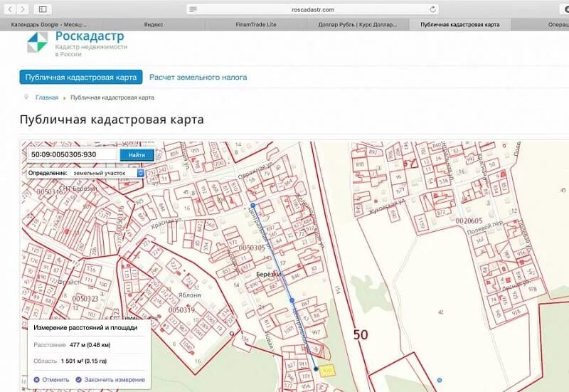Click the 477 м distance value
Image resolution: width=569 pixels, height=392 pixels.
tap(90, 345)
